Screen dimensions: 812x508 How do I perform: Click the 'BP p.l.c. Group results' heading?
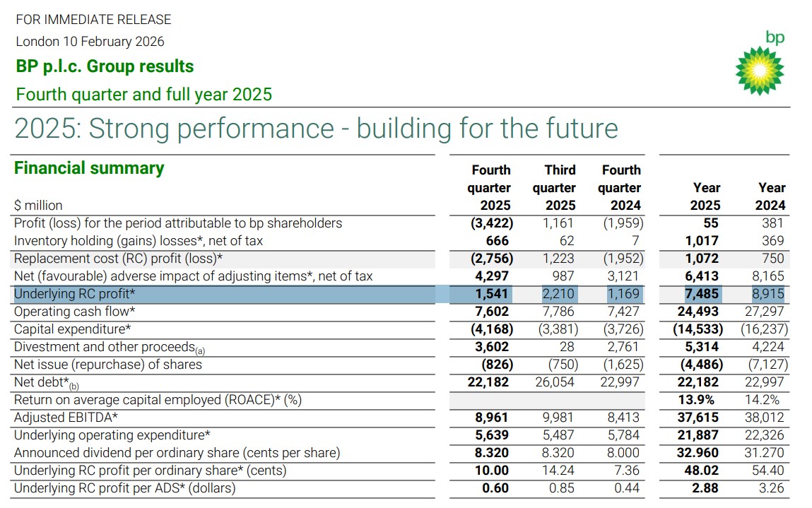105,66
